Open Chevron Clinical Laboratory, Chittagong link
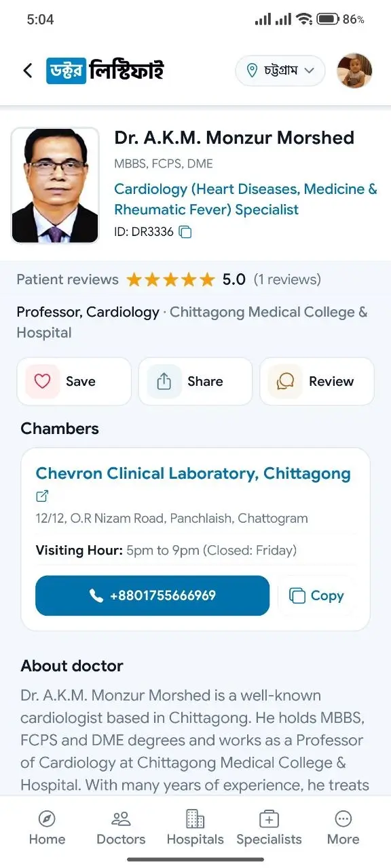The width and height of the screenshot is (391, 868). (193, 473)
